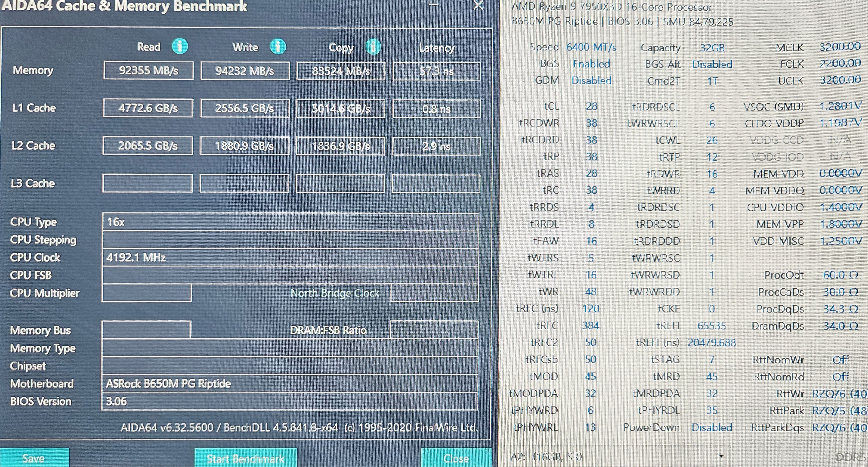
Task: Click the Write info icon
Action: pyautogui.click(x=278, y=46)
